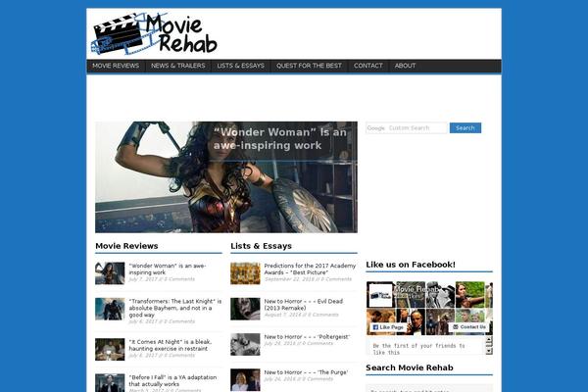Open New to Horror The Purge article
This screenshot has height=392, width=588.
306,372
